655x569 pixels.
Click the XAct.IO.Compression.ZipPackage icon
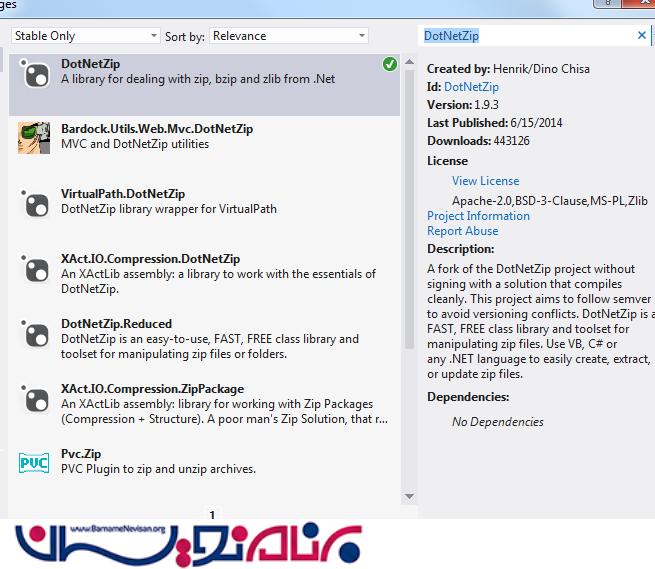point(34,398)
